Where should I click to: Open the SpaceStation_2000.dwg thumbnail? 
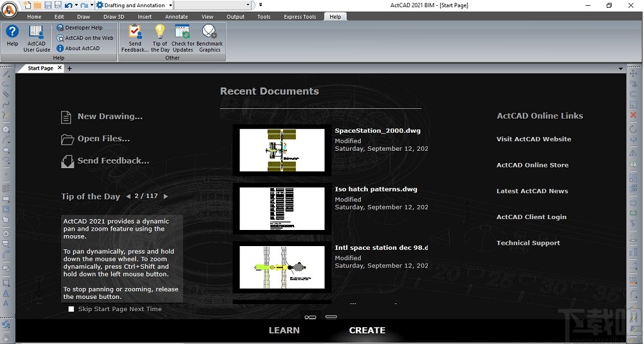282,150
